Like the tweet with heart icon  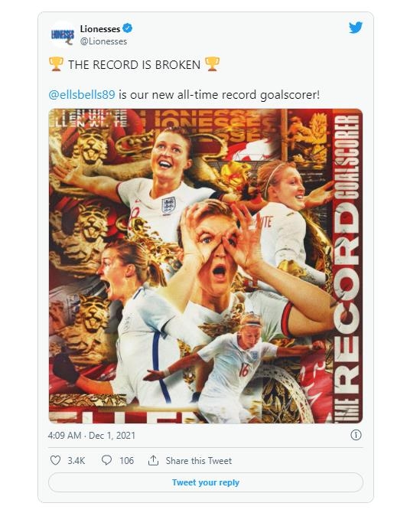[55, 460]
